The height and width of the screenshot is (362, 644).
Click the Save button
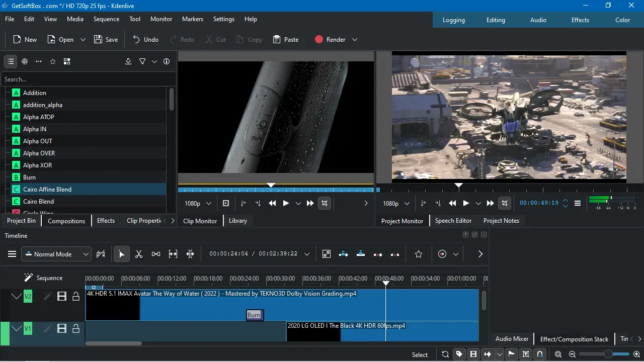click(106, 40)
